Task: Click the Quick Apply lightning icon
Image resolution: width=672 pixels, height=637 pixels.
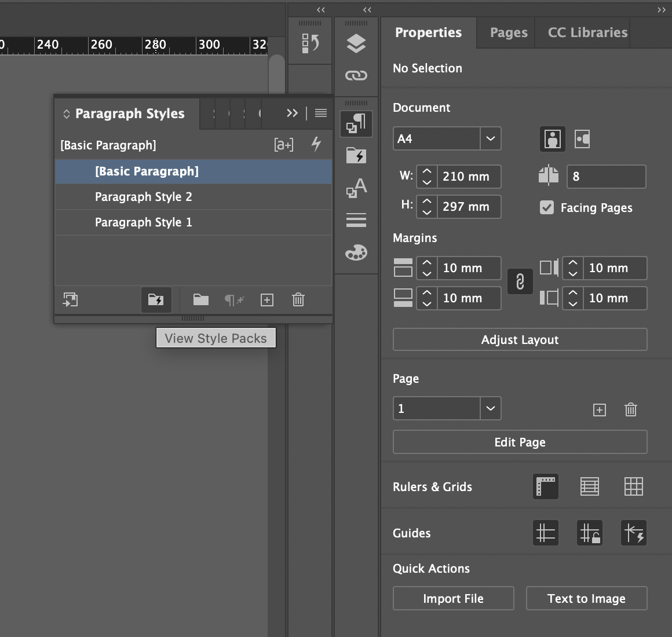Action: tap(316, 144)
